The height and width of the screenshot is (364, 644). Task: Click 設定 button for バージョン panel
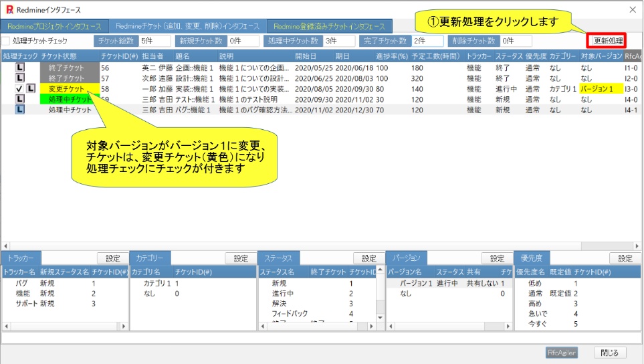coord(497,258)
